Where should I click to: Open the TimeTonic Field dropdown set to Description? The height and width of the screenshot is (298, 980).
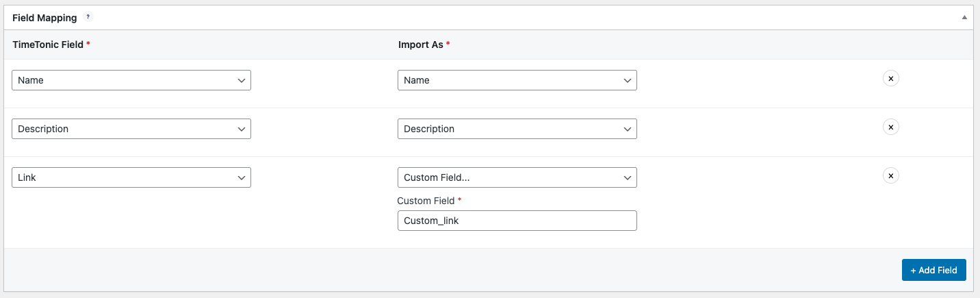[131, 129]
